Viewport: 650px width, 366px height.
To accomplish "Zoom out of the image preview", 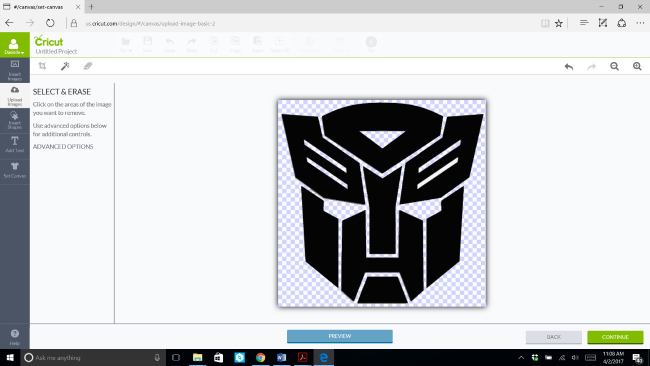I will [x=614, y=66].
